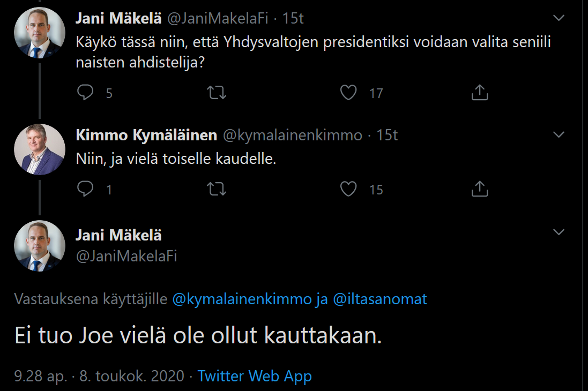
Task: Click Jani Mäkelä's avatar on main tweet
Action: (x=39, y=246)
